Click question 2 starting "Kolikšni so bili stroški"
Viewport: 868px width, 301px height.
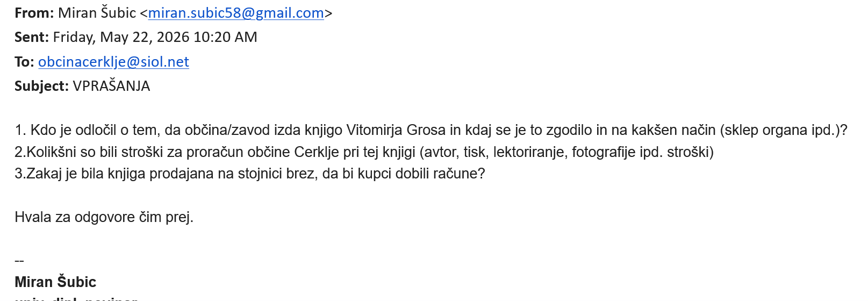pyautogui.click(x=364, y=152)
